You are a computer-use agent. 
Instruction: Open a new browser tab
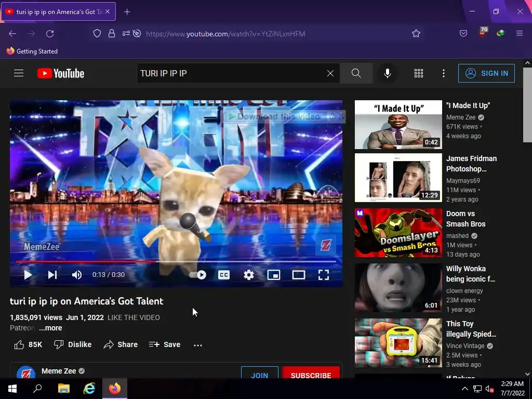[127, 12]
